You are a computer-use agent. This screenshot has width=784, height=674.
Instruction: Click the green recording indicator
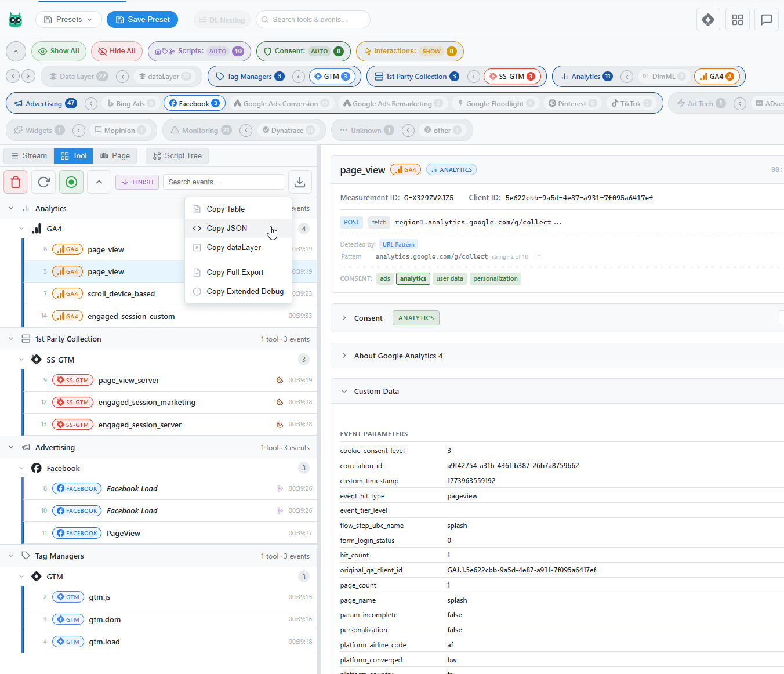pos(71,182)
